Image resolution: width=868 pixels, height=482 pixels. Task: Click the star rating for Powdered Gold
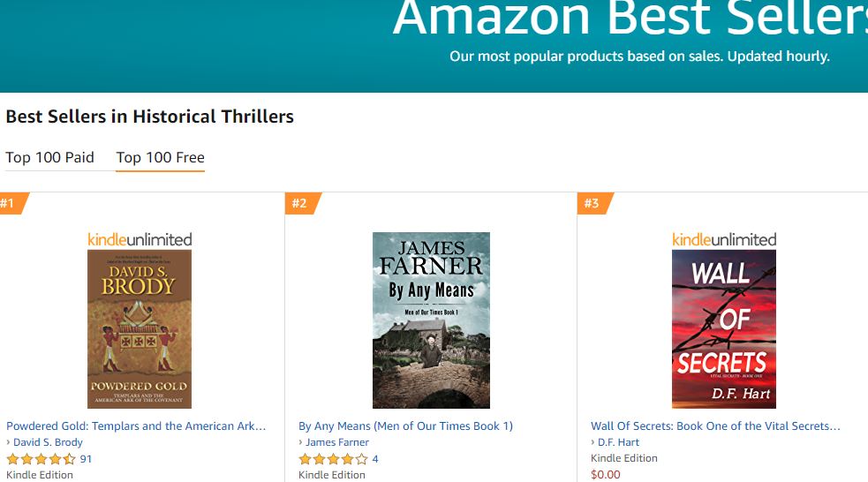41,459
